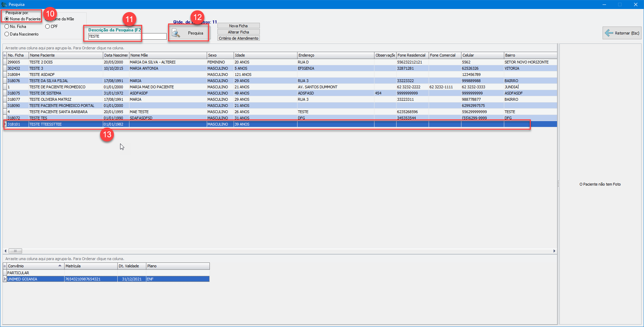Choose the Data Nascimento radio button
The height and width of the screenshot is (327, 644).
[x=7, y=34]
